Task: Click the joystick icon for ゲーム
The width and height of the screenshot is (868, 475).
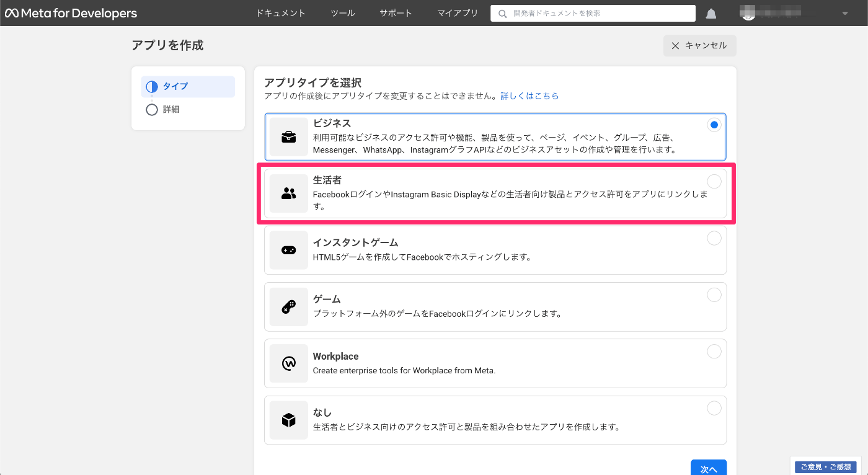Action: (x=289, y=307)
